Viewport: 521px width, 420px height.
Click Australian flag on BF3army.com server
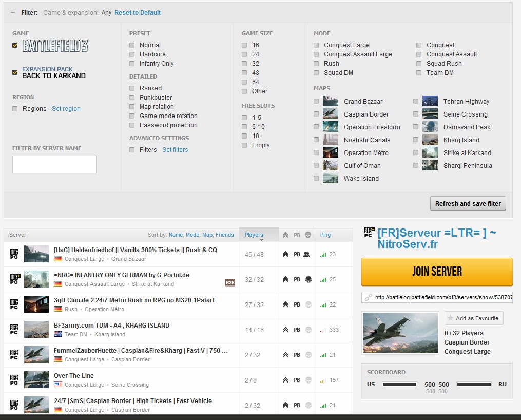[x=58, y=334]
